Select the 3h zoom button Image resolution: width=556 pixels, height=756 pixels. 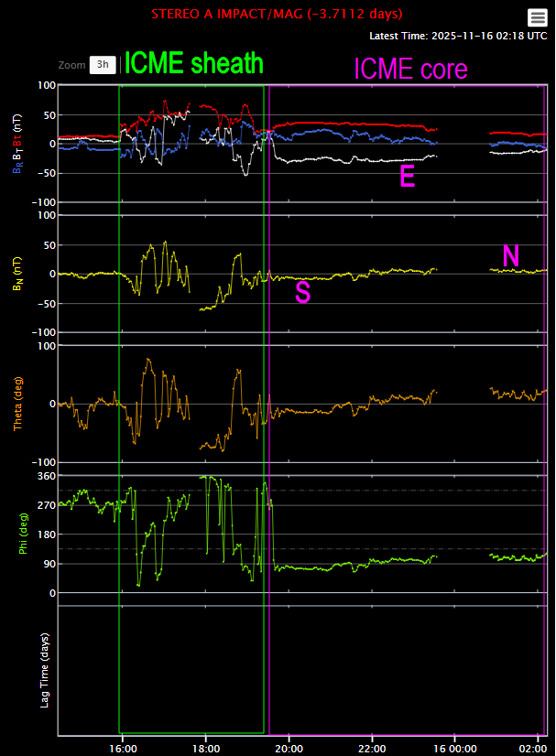[103, 65]
